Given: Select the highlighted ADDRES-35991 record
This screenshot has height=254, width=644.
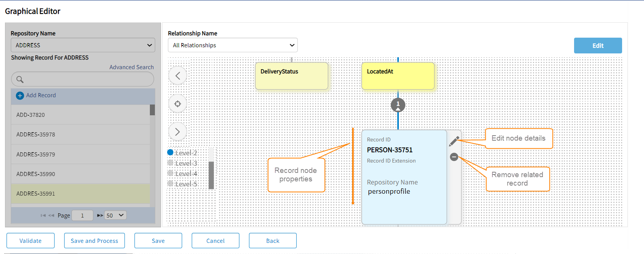Looking at the screenshot, I should pyautogui.click(x=36, y=194).
